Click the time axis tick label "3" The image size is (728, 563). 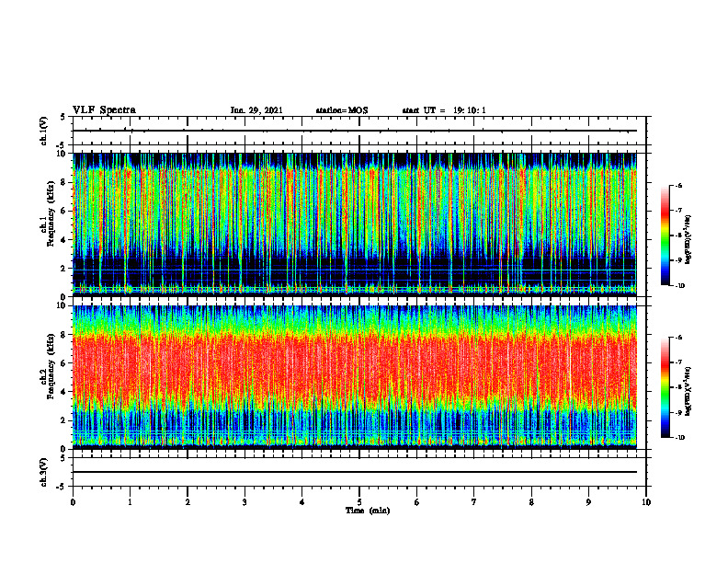[x=245, y=502]
